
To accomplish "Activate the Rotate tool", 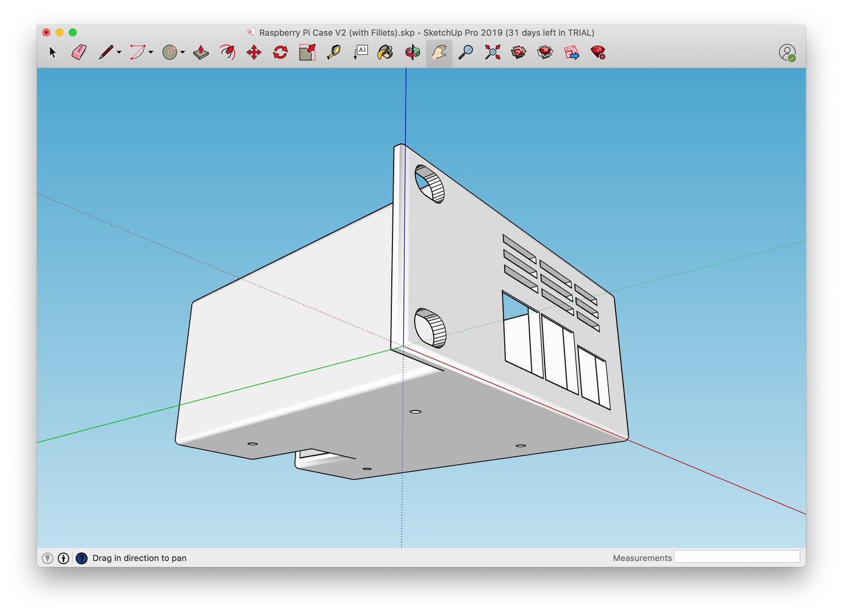I will pos(281,52).
